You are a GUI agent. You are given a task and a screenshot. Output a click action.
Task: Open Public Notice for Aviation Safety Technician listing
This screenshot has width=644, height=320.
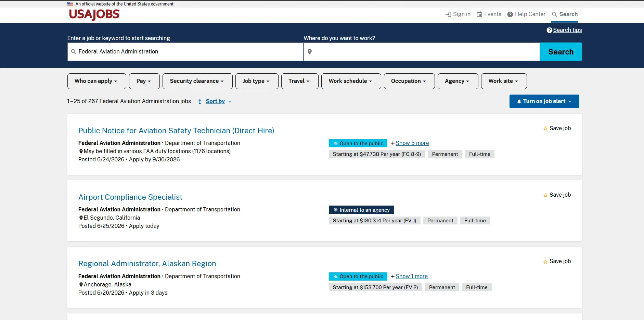click(176, 131)
